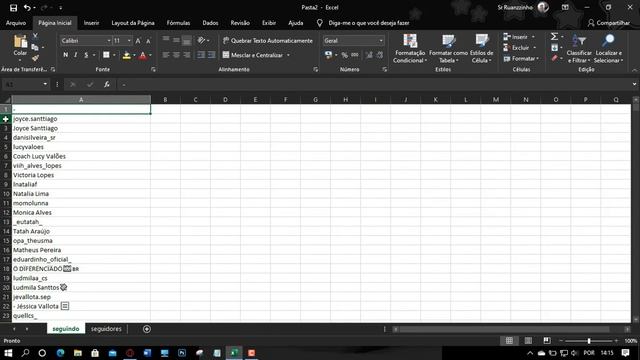Image resolution: width=640 pixels, height=360 pixels.
Task: Click the Format Painter brush icon
Action: coord(36,58)
